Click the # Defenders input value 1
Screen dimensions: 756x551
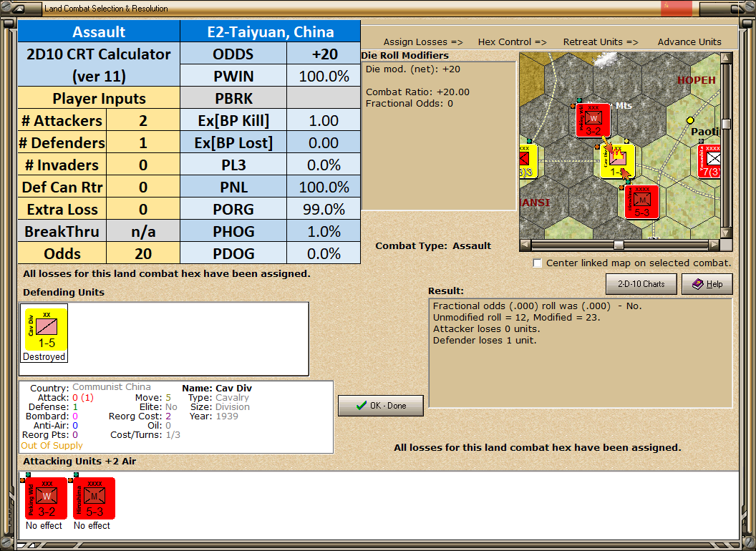point(142,142)
